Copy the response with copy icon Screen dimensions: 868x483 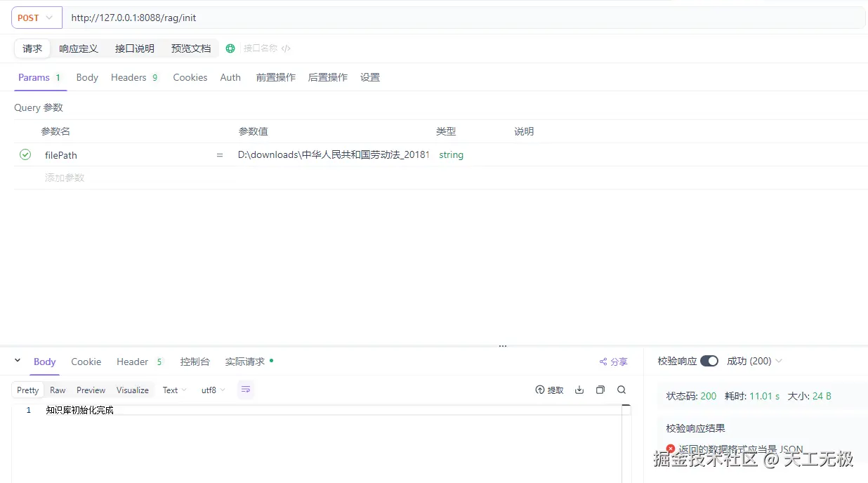pyautogui.click(x=600, y=390)
